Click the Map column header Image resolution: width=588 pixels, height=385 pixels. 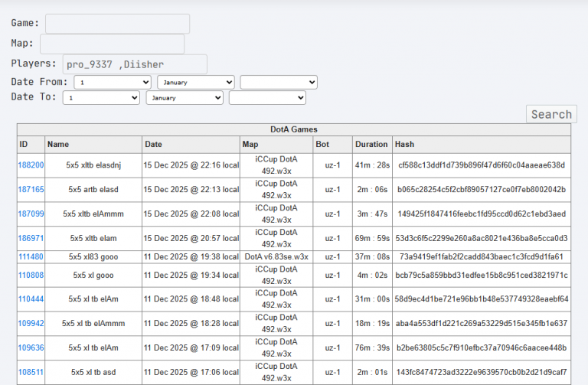point(276,145)
